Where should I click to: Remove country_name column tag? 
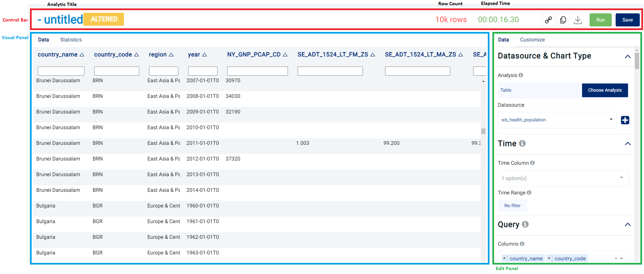(x=504, y=258)
